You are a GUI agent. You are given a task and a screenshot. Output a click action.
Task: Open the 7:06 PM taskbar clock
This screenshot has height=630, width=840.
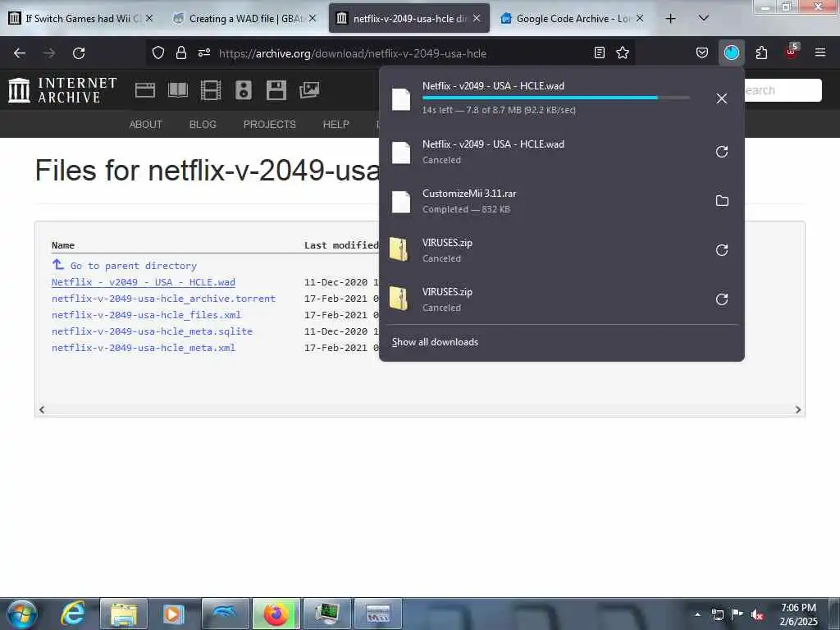click(x=798, y=614)
